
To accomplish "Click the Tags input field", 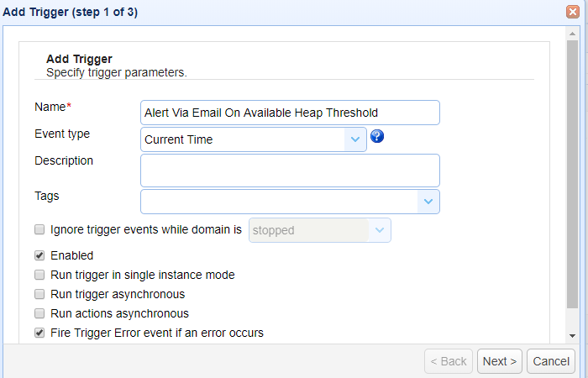I will 279,202.
